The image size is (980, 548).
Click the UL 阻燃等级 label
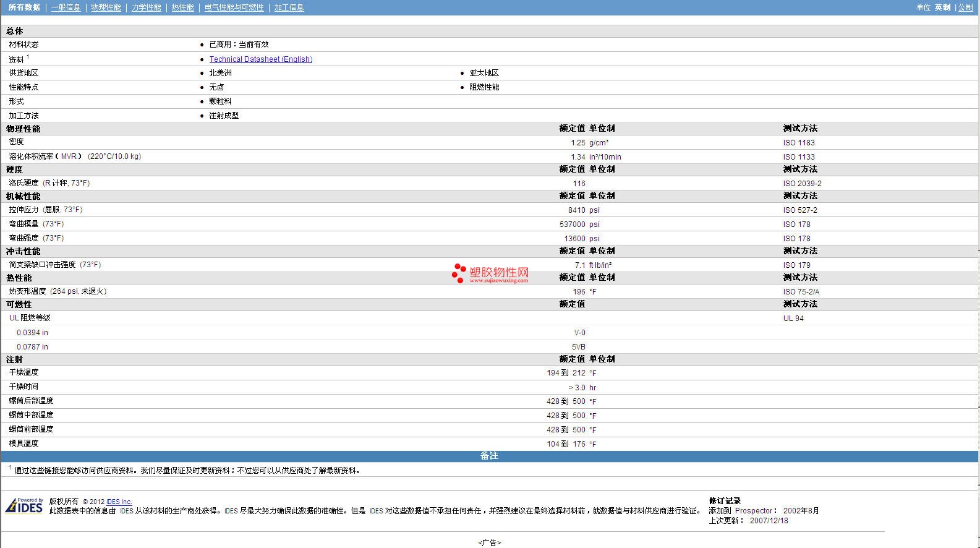tap(30, 318)
